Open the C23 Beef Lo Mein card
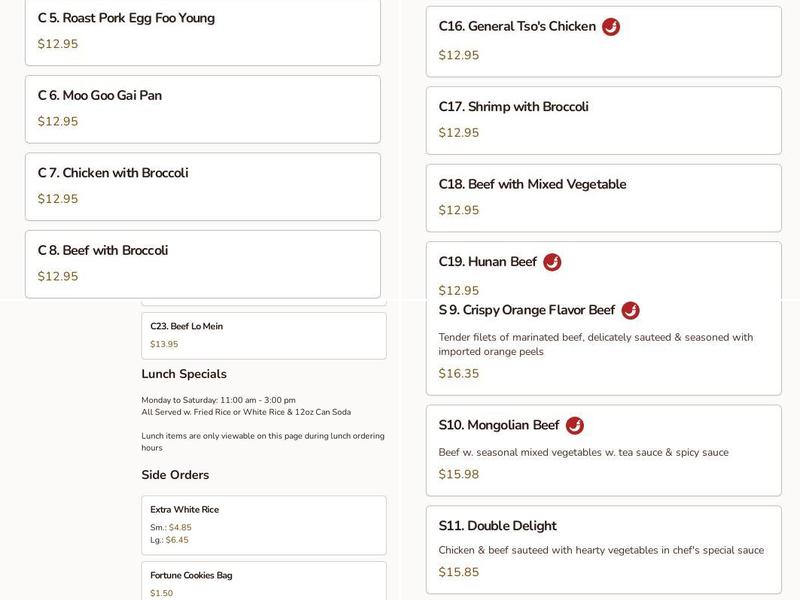The image size is (800, 600). tap(265, 335)
